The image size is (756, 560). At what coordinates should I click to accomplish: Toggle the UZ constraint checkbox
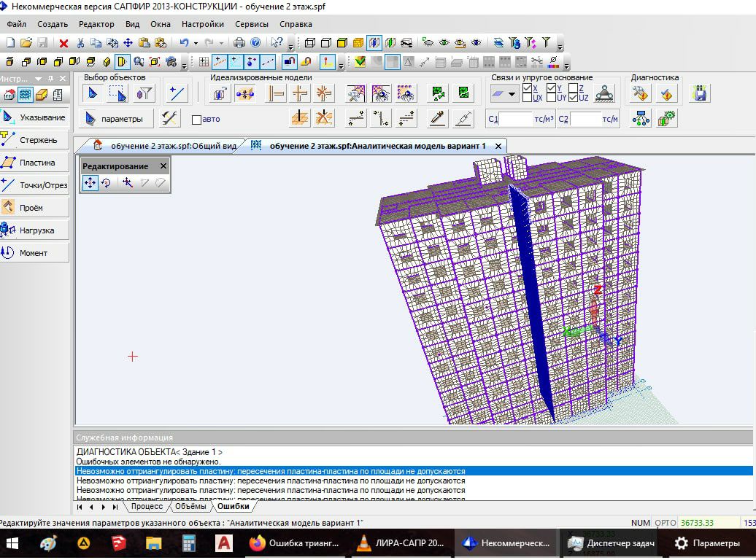(574, 98)
